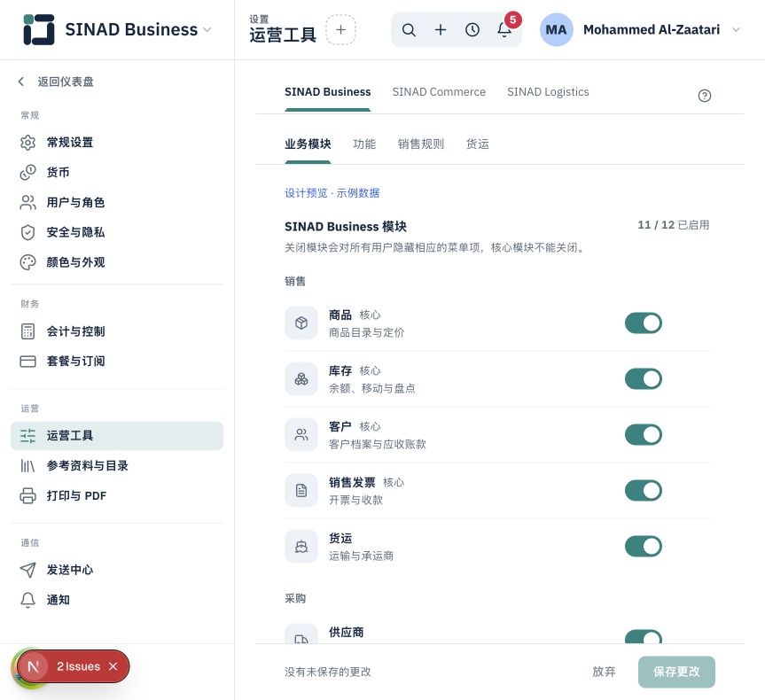Click the 供应商 module name
765x700 pixels.
tap(346, 632)
